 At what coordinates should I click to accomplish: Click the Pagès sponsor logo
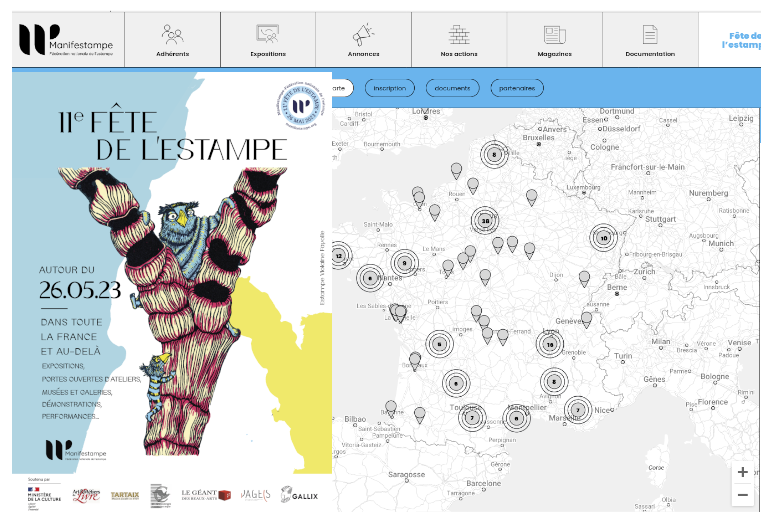pos(255,495)
